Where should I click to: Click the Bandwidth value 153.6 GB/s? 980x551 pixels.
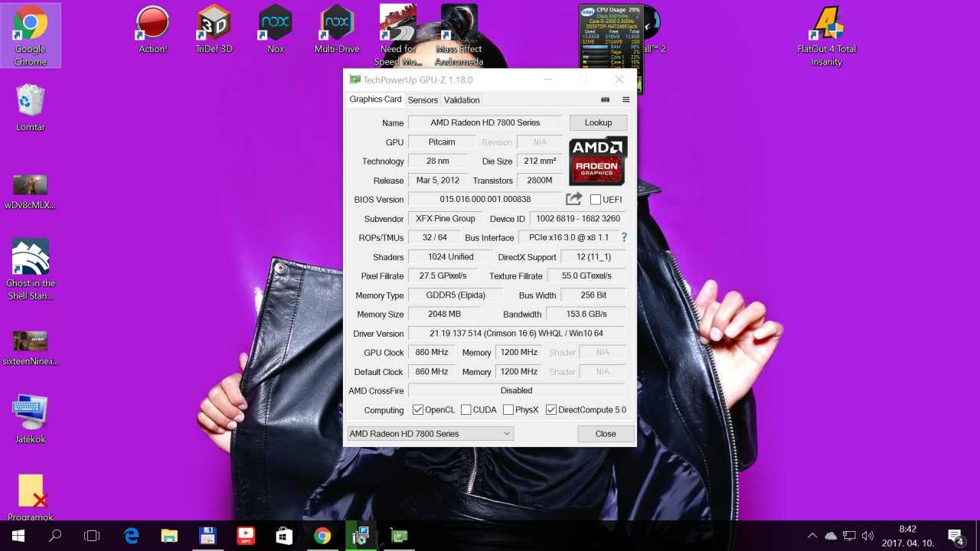(586, 314)
